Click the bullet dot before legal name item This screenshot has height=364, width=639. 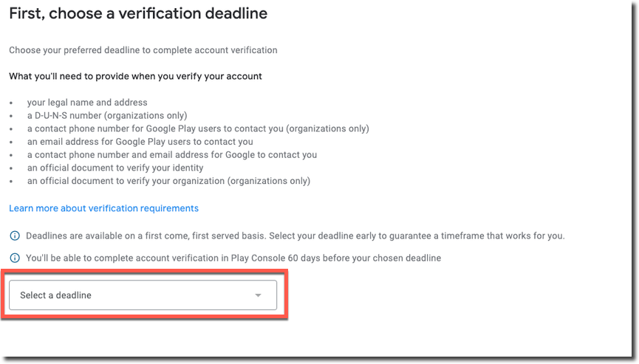click(11, 103)
